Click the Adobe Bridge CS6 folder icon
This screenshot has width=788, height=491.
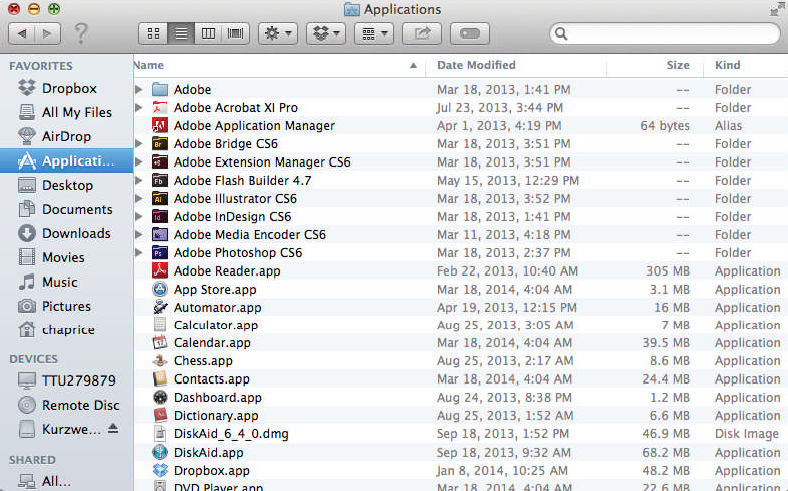pyautogui.click(x=160, y=144)
